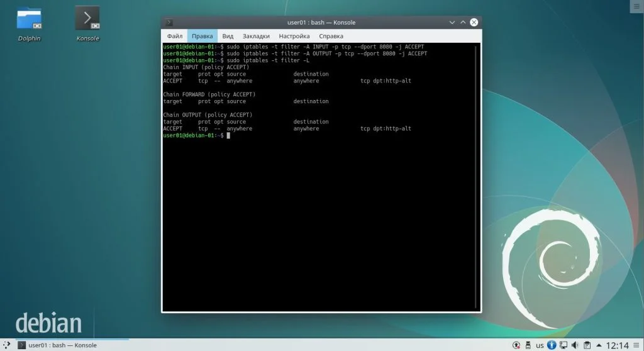This screenshot has height=351, width=644.
Task: Open the Настройка menu
Action: point(294,36)
